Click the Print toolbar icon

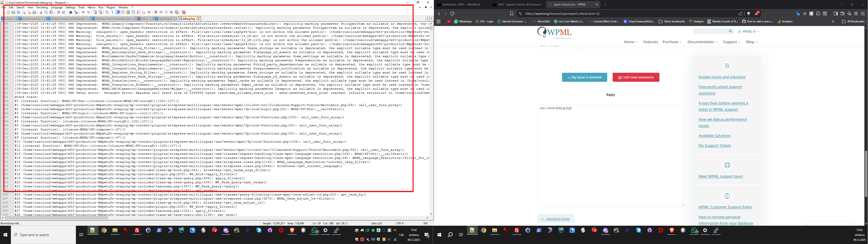point(34,12)
